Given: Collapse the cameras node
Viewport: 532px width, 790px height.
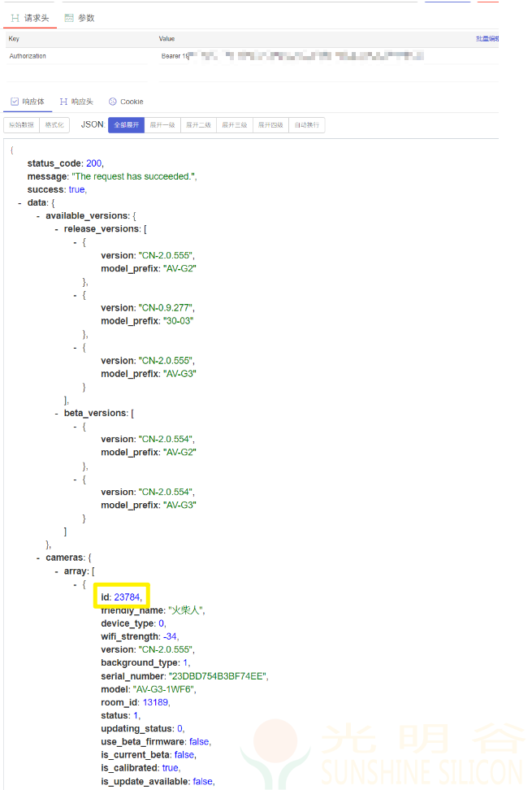Looking at the screenshot, I should pos(38,558).
